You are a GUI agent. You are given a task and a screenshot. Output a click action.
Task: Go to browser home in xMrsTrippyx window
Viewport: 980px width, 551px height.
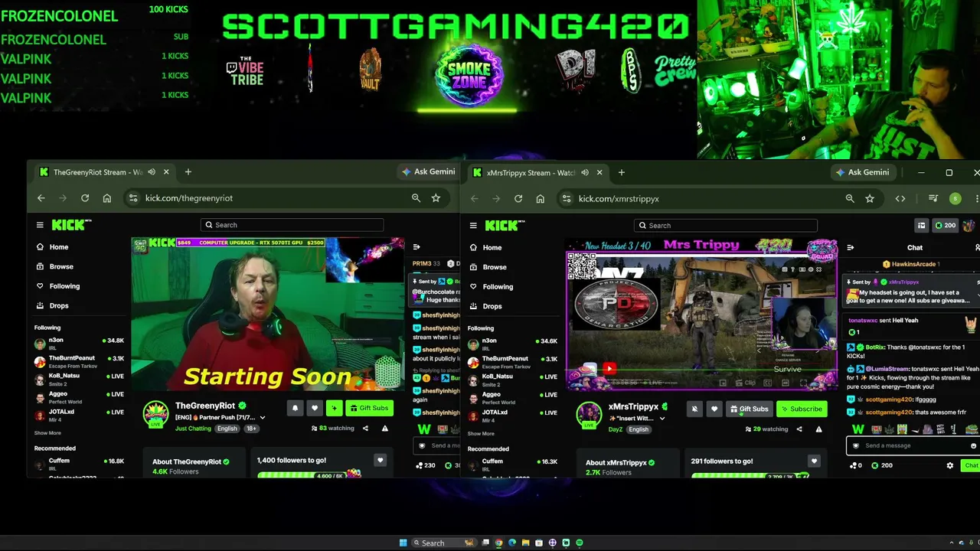(x=540, y=199)
